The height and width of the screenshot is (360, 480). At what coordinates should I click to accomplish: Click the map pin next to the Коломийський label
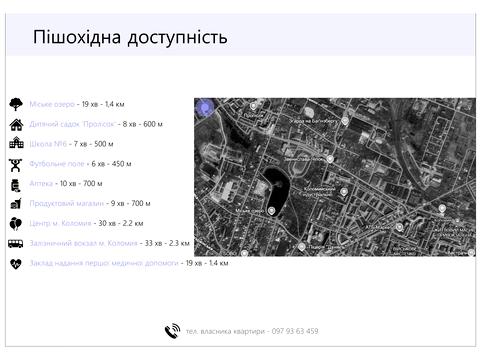coord(344,192)
